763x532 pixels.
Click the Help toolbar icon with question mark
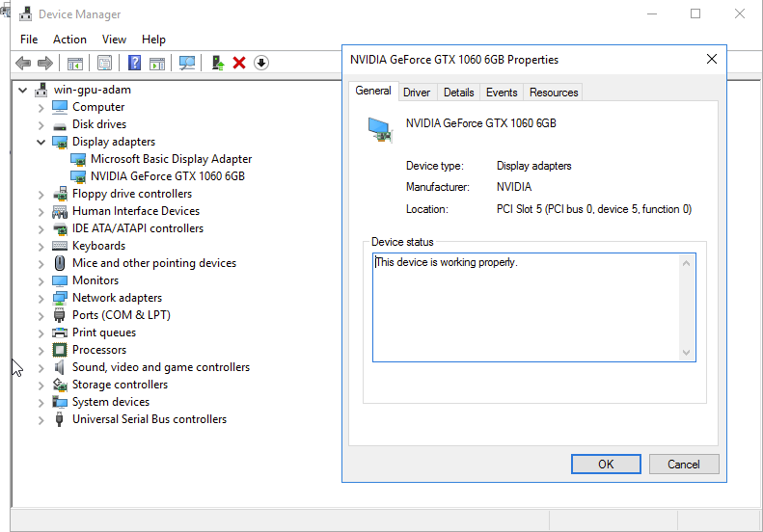134,63
